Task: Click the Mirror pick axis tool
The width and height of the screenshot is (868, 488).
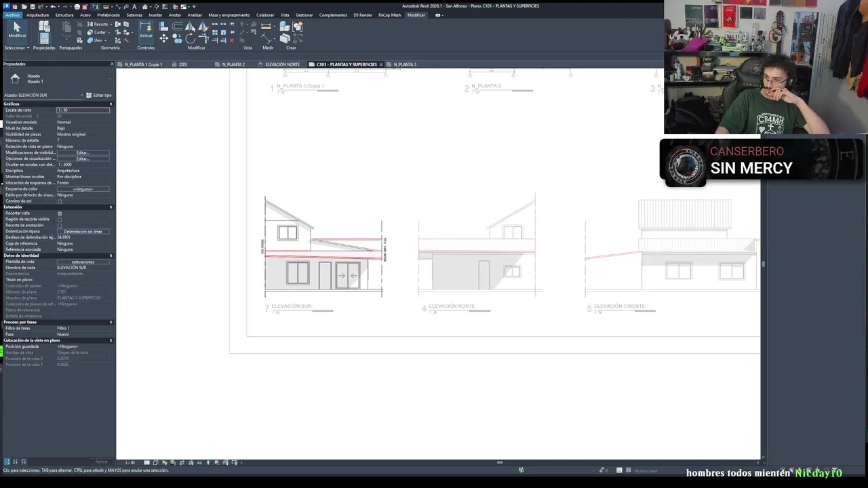Action: 191,26
